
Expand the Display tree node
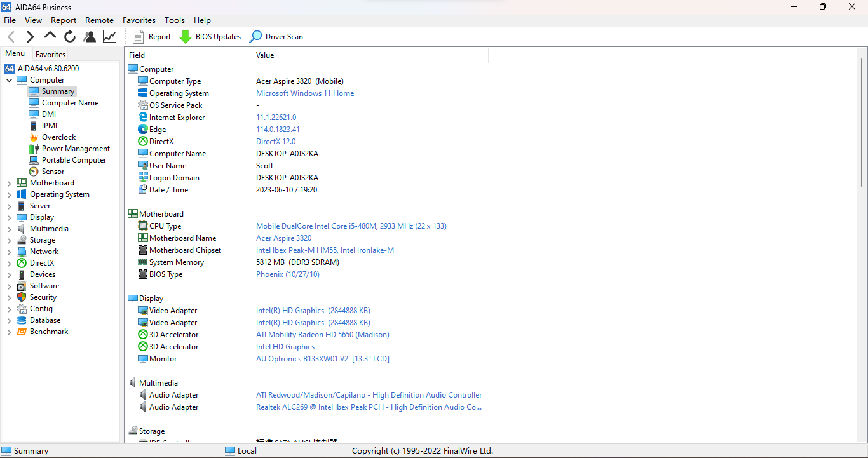[x=9, y=217]
